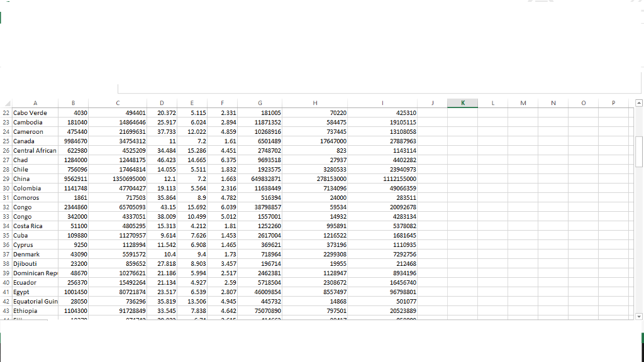
Task: Click value 46.423 in Chad row
Action: [x=162, y=160]
